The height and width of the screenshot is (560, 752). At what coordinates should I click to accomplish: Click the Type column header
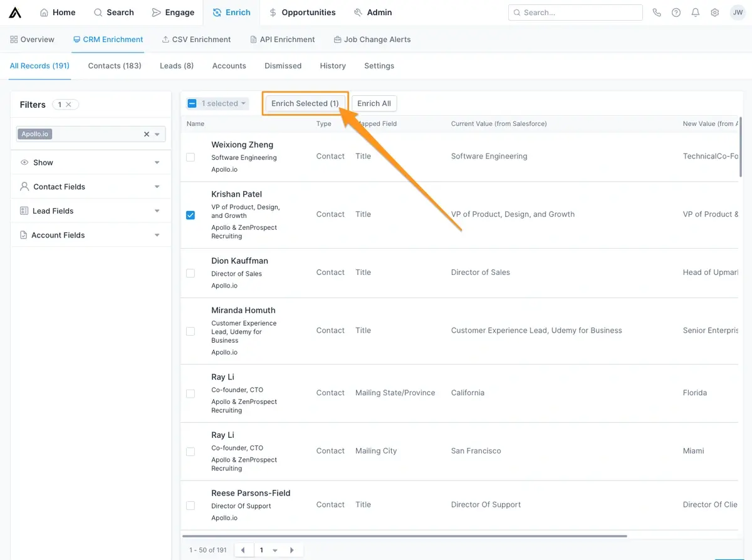click(324, 124)
